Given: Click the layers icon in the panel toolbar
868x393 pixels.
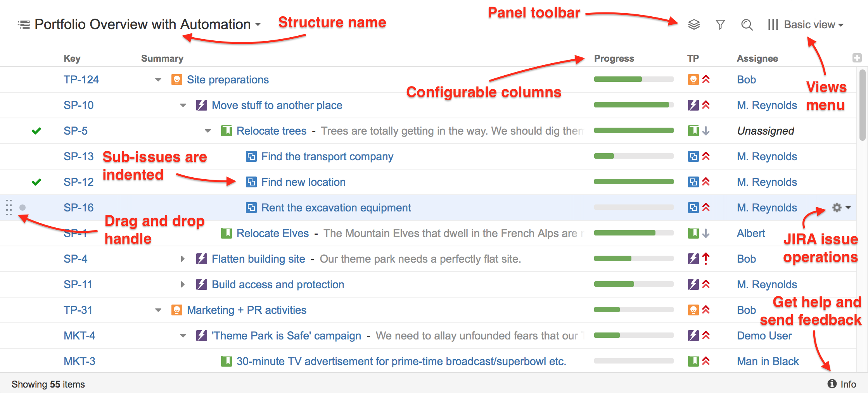Looking at the screenshot, I should point(693,24).
